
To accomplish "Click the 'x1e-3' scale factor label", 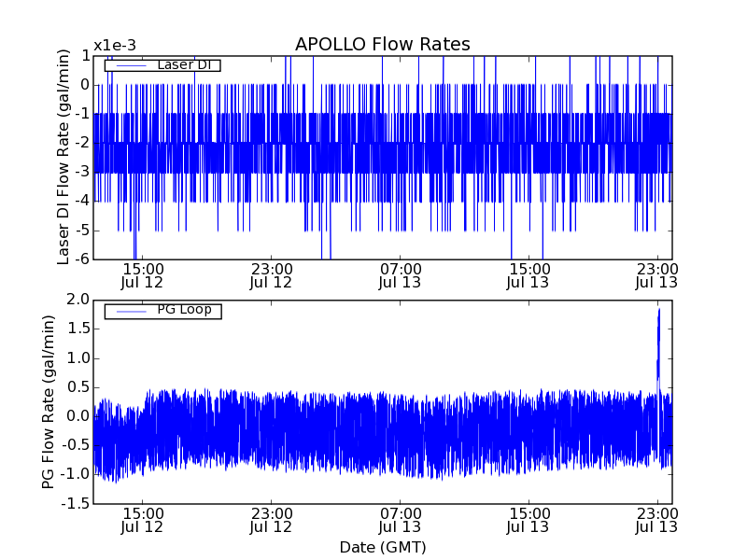I will 115,46.
